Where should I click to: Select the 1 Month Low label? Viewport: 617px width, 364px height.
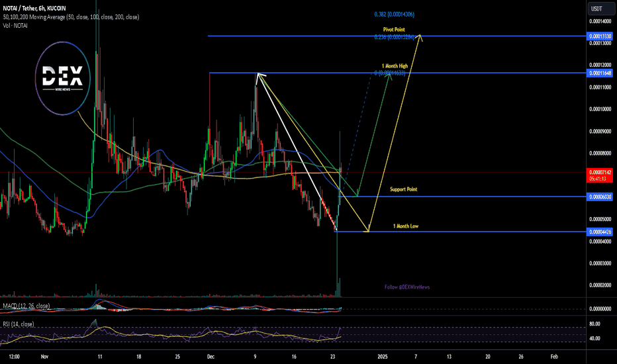(x=406, y=226)
